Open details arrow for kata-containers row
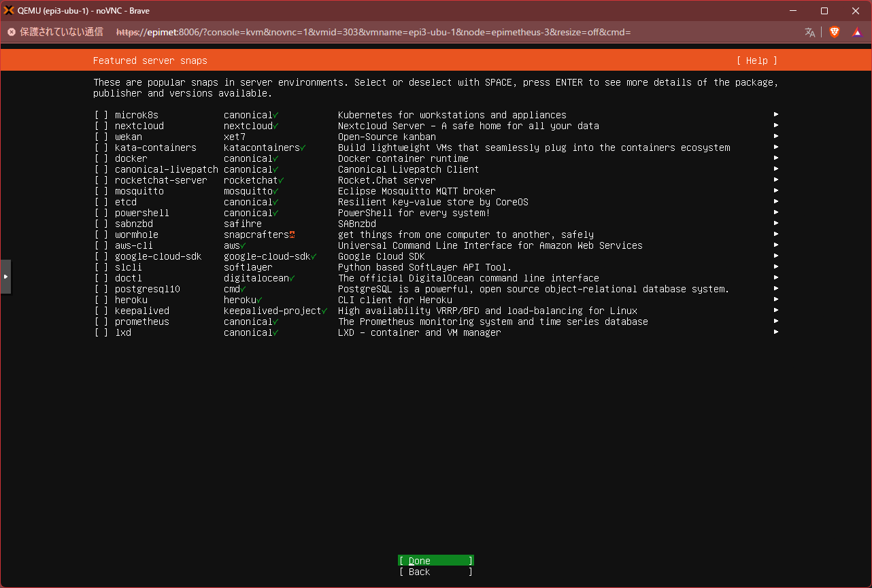Viewport: 872px width, 588px height. pos(776,148)
